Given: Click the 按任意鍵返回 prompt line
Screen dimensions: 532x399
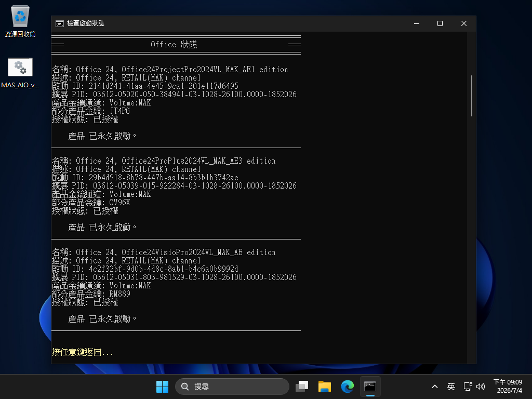Looking at the screenshot, I should tap(83, 352).
